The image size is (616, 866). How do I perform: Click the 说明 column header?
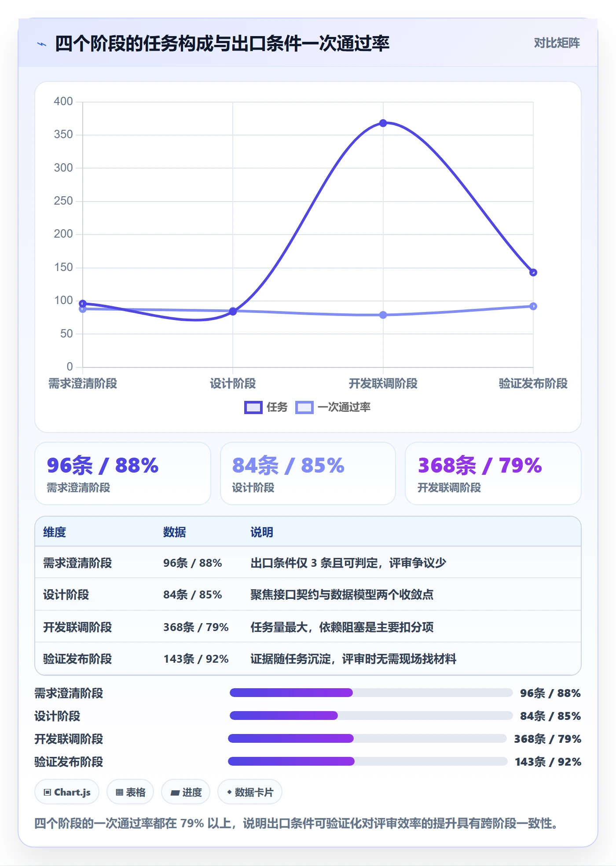[x=262, y=532]
